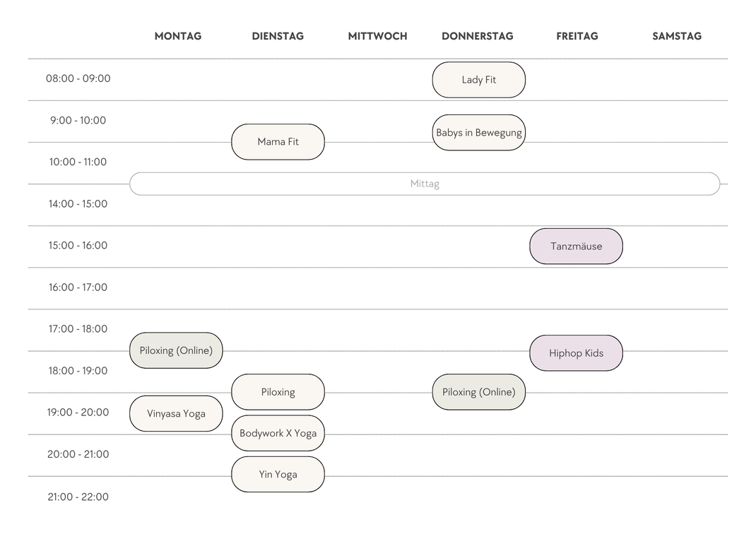Select Thursday's Piloxing (Online) class
Screen dimensions: 756x534
478,392
